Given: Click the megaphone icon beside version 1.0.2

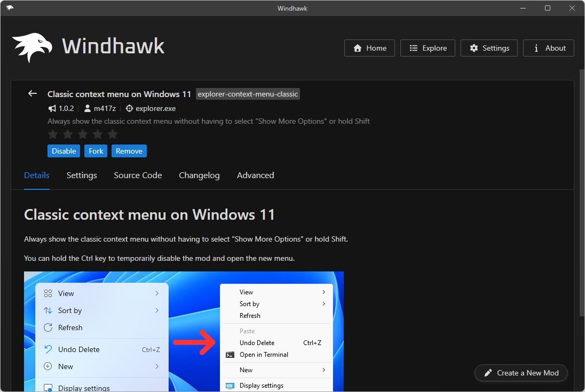Looking at the screenshot, I should point(52,108).
